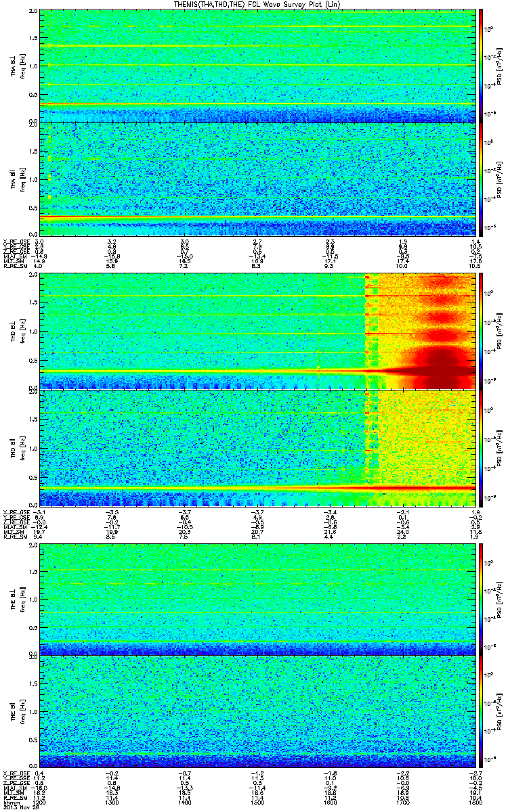The image size is (508, 812).
Task: Select the THD BL spectrogram panel
Action: (x=257, y=332)
